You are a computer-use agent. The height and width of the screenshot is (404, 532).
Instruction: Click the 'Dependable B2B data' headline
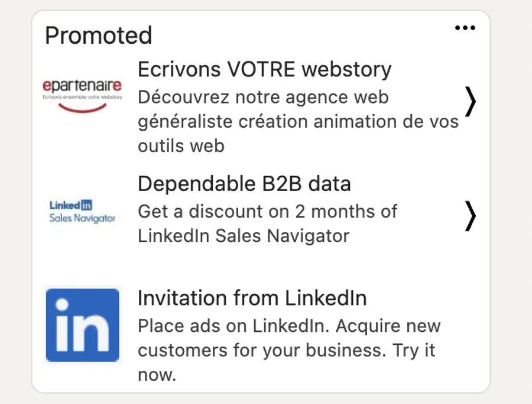tap(244, 183)
